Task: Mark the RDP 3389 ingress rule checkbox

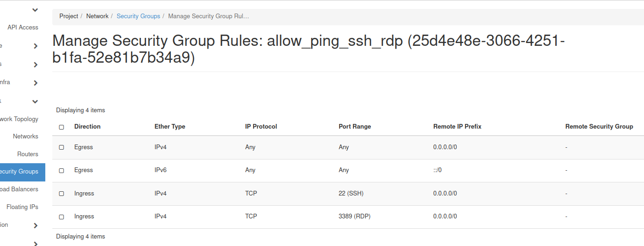Action: 62,217
